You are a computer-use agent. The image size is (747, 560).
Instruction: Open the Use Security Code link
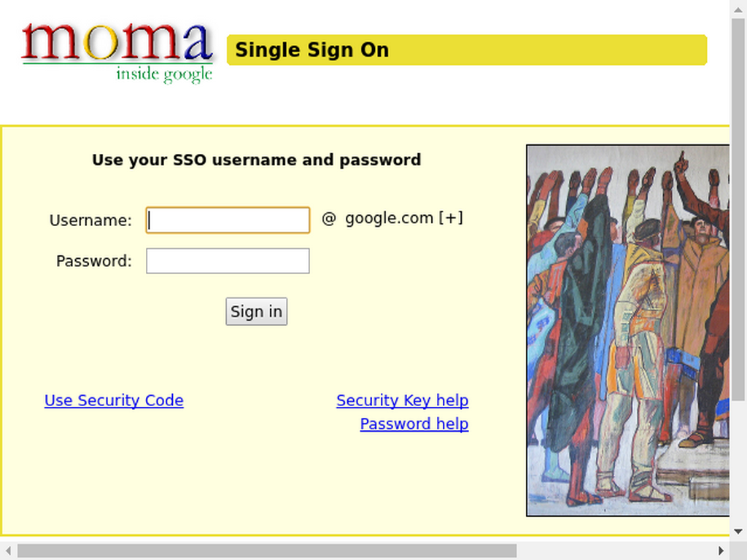click(114, 400)
